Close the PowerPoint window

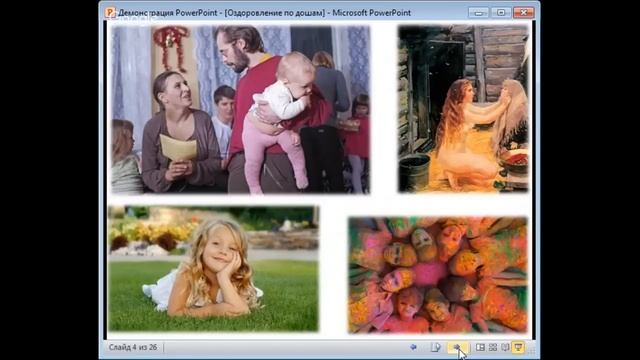tap(524, 13)
